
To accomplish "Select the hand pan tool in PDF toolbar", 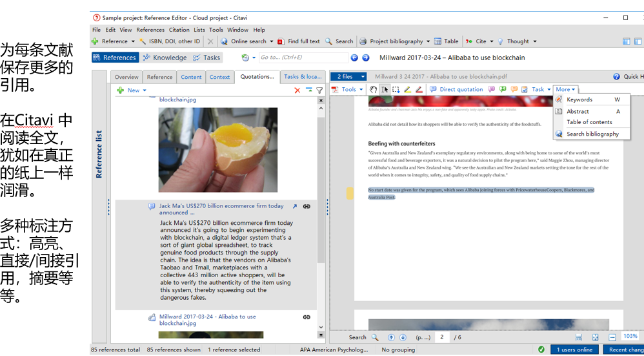I will (373, 89).
